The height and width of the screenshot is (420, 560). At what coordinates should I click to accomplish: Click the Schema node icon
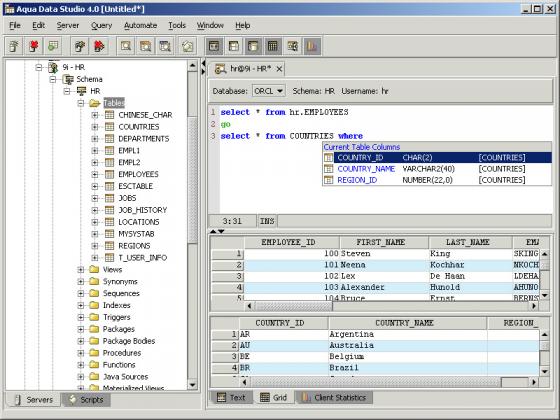point(68,79)
